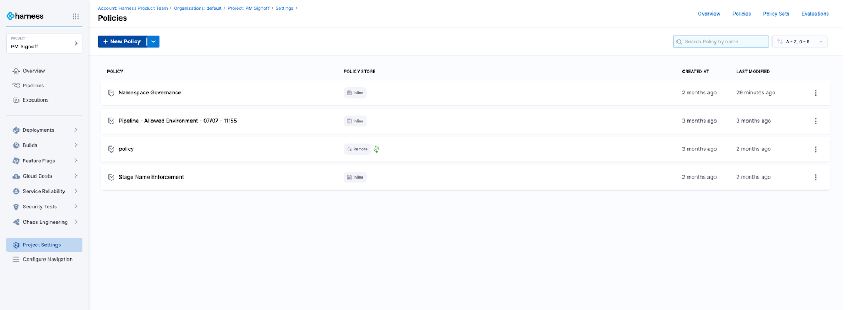The height and width of the screenshot is (310, 868).
Task: Open three-dot menu for Stage Name Enforcement
Action: click(x=815, y=178)
